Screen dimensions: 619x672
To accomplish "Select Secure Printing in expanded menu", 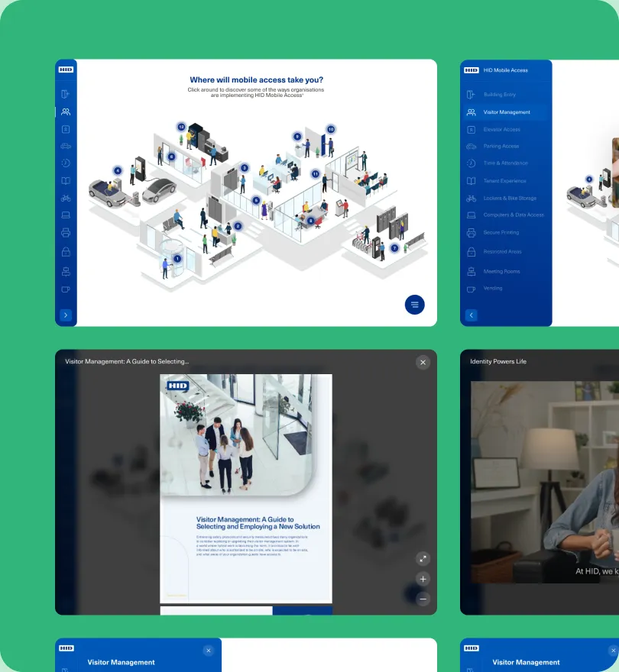I will pyautogui.click(x=506, y=232).
